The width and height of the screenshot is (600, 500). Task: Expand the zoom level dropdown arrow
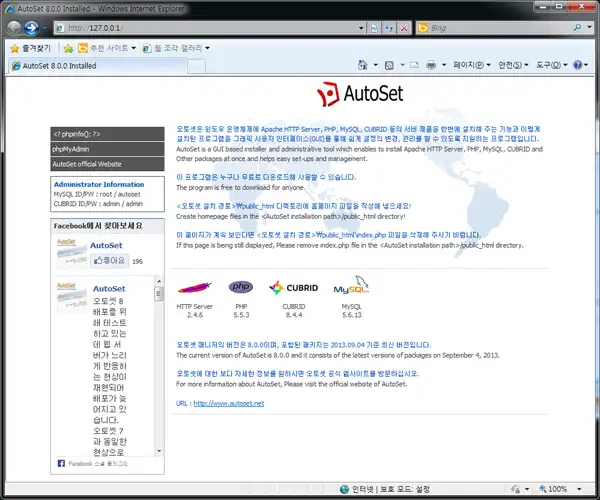(579, 489)
